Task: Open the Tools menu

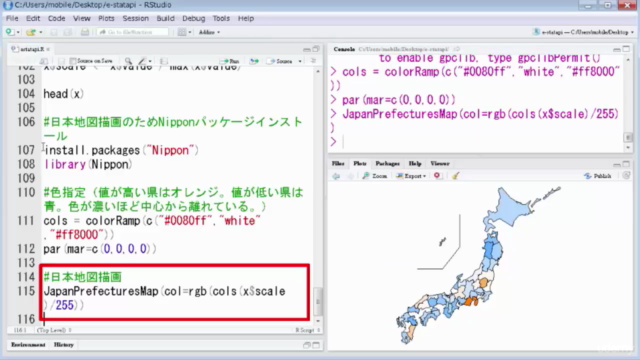Action: (221, 18)
